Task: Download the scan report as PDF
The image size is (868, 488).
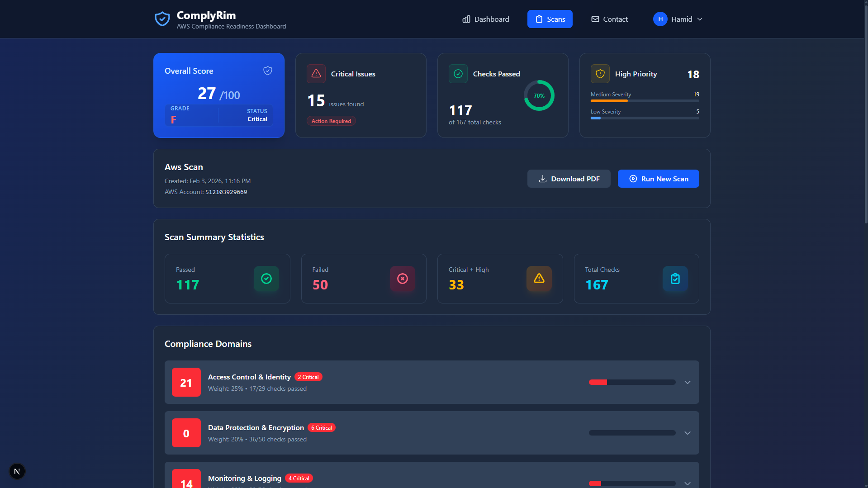Action: (x=569, y=179)
